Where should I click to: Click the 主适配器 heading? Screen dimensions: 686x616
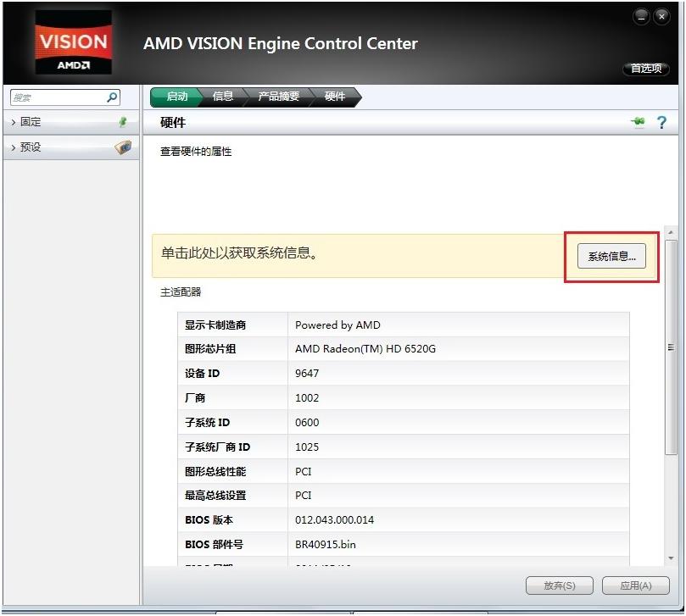[x=181, y=292]
